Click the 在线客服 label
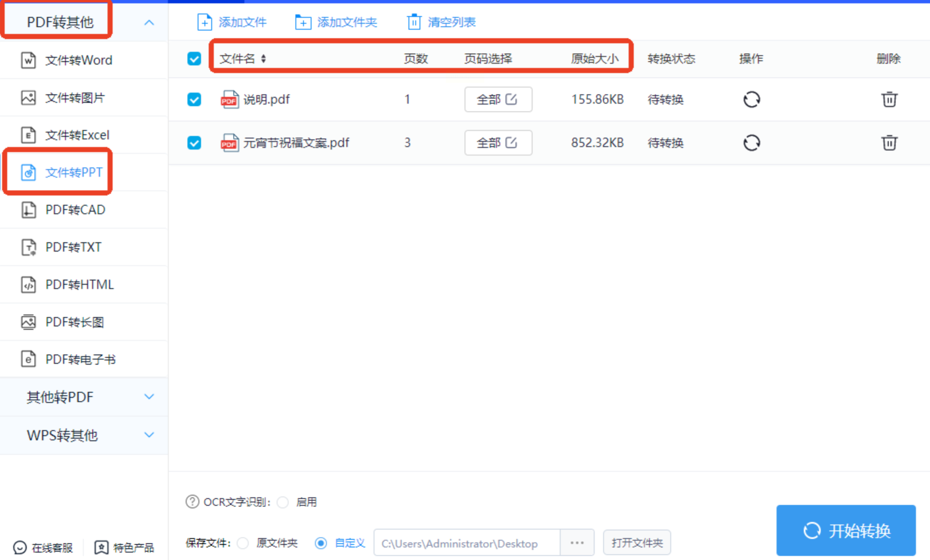The image size is (930, 560). click(x=52, y=548)
